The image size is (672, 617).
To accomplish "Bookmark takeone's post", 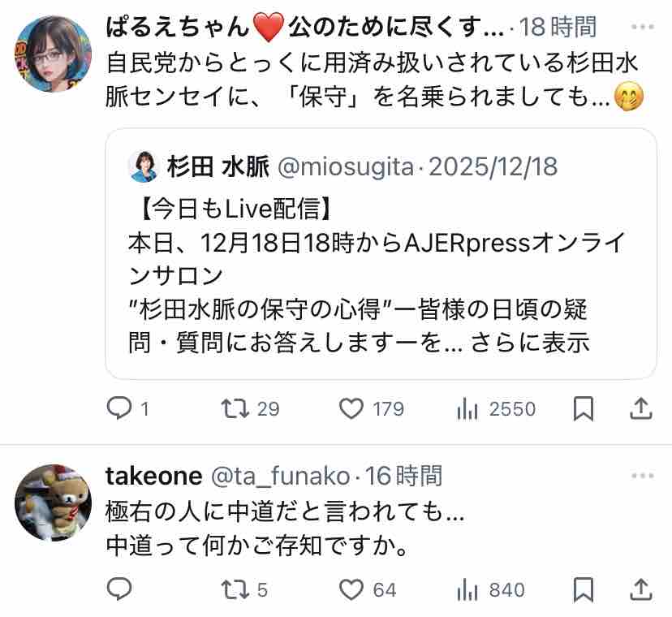I will [583, 589].
